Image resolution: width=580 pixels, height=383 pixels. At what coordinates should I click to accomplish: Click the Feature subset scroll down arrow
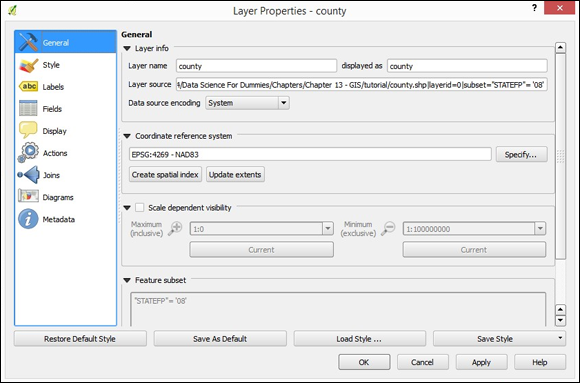(x=561, y=320)
